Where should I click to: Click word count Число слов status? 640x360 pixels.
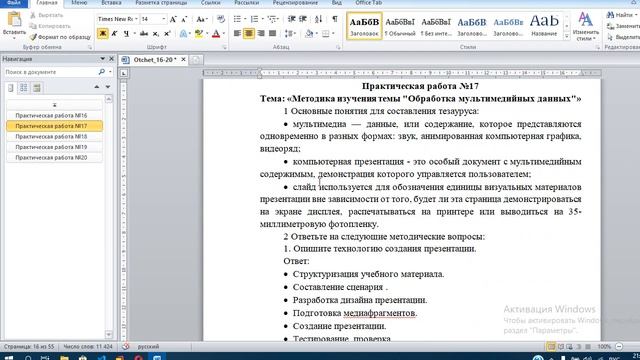coord(88,347)
